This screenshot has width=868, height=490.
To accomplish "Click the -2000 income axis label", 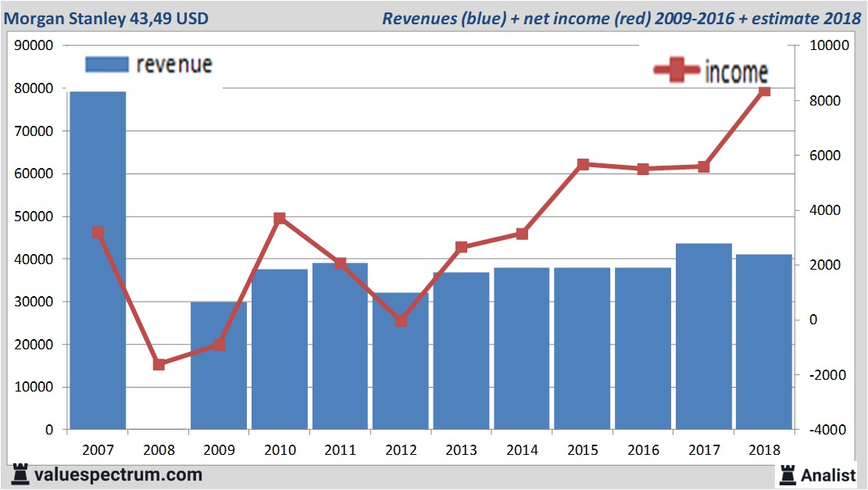I will (827, 375).
